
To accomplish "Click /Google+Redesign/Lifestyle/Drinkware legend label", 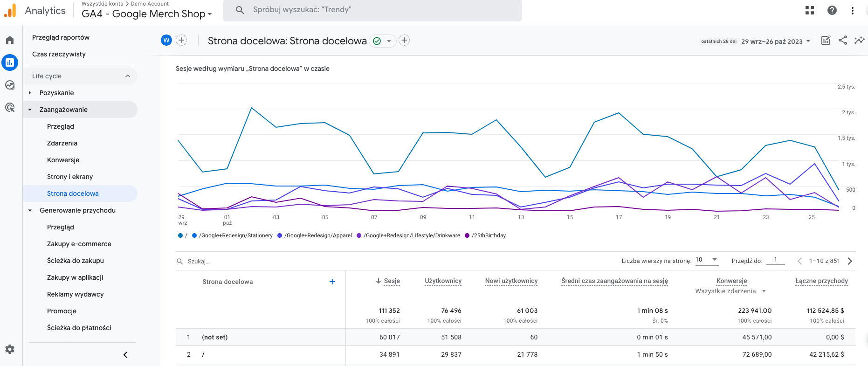I will click(x=412, y=235).
